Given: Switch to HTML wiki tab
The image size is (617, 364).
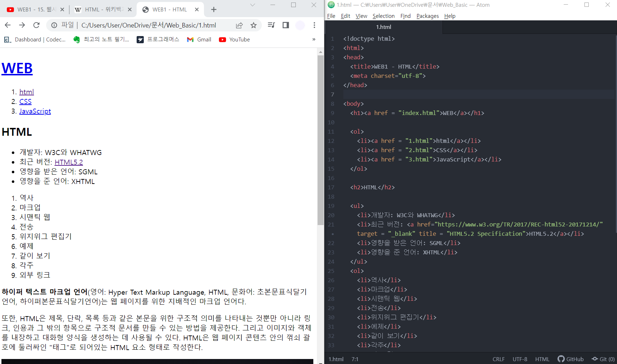Looking at the screenshot, I should point(102,10).
